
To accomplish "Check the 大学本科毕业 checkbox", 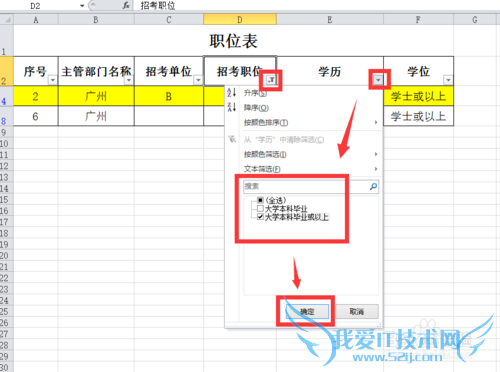I will coord(260,209).
